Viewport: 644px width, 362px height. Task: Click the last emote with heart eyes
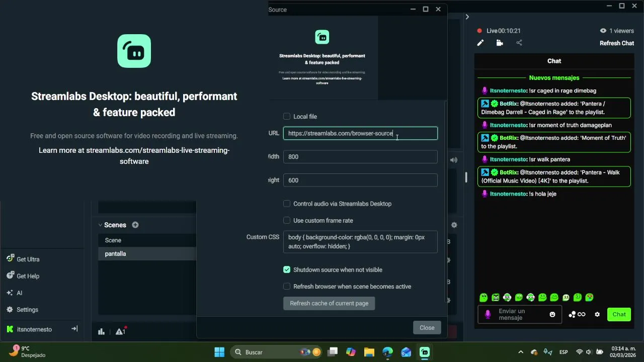590,298
